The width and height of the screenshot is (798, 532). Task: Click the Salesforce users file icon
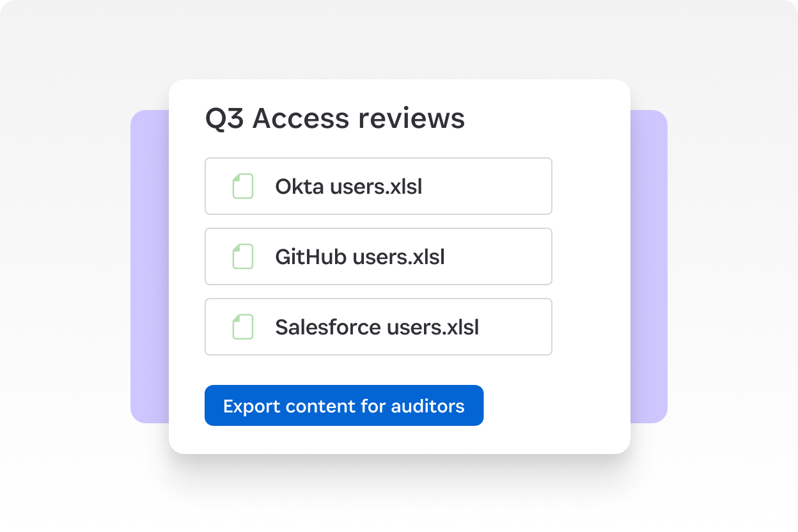pyautogui.click(x=242, y=327)
